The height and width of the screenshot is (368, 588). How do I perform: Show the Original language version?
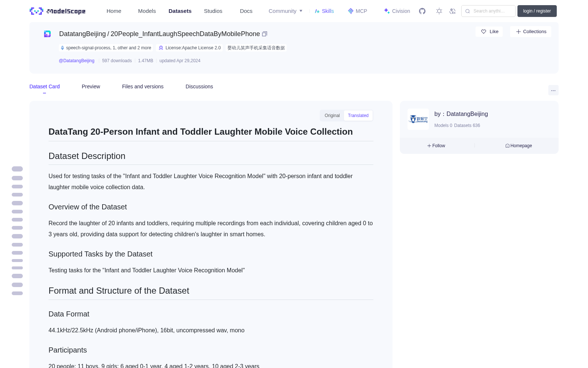click(x=332, y=116)
